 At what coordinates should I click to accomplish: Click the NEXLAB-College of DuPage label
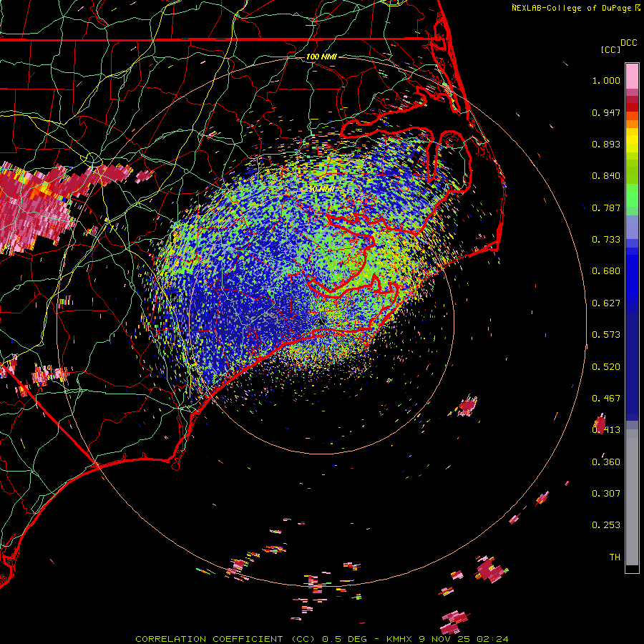(571, 8)
